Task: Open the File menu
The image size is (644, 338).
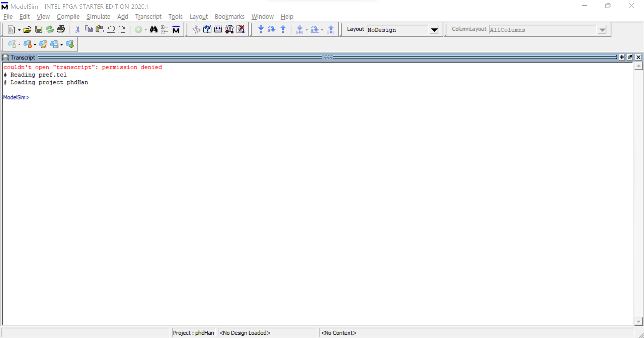Action: coord(8,16)
